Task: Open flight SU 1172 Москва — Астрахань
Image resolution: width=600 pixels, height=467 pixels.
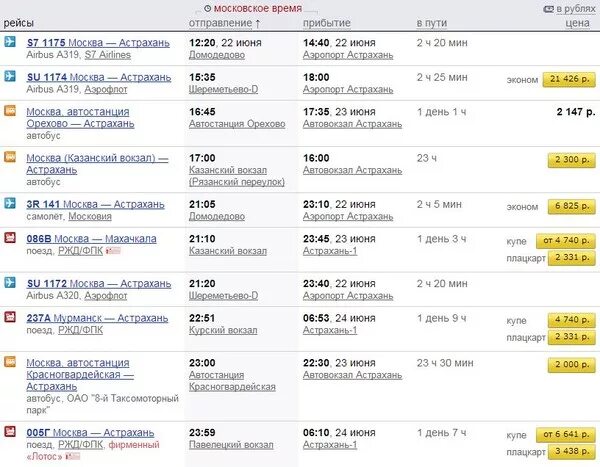Action: pyautogui.click(x=99, y=284)
